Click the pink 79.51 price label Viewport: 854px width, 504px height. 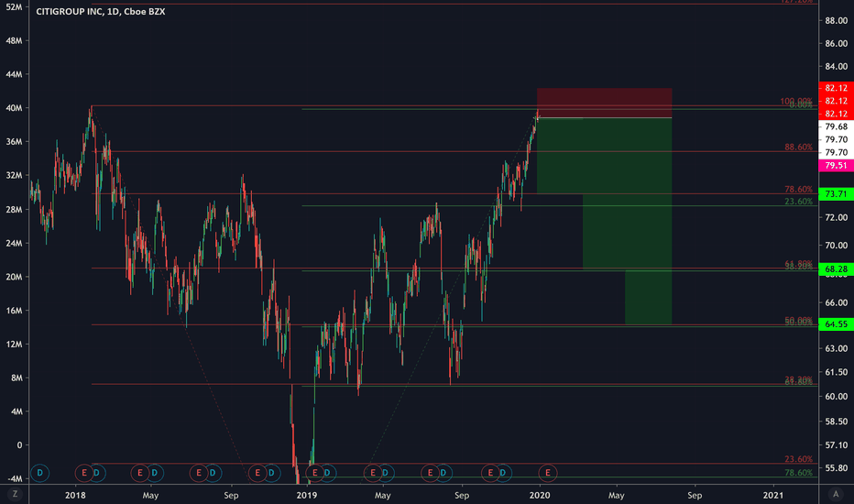coord(836,165)
